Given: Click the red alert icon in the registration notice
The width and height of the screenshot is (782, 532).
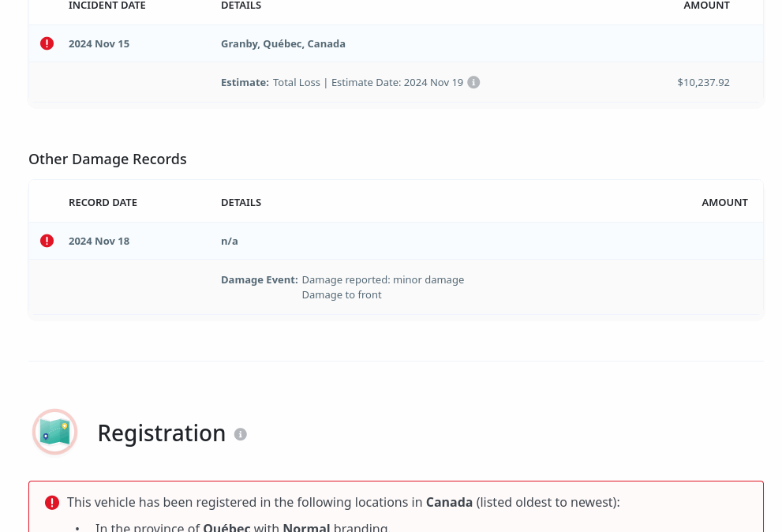Looking at the screenshot, I should tap(52, 503).
